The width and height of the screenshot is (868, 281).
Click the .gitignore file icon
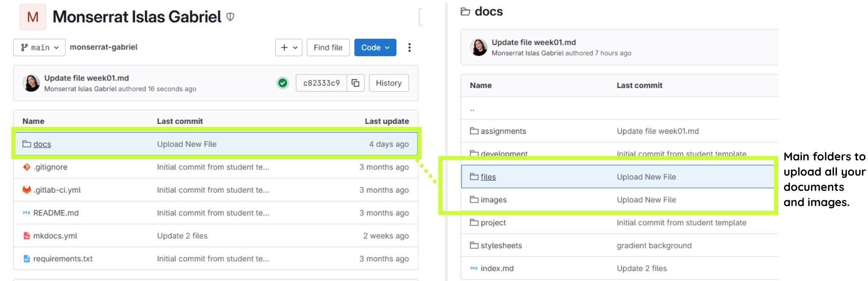(x=27, y=167)
